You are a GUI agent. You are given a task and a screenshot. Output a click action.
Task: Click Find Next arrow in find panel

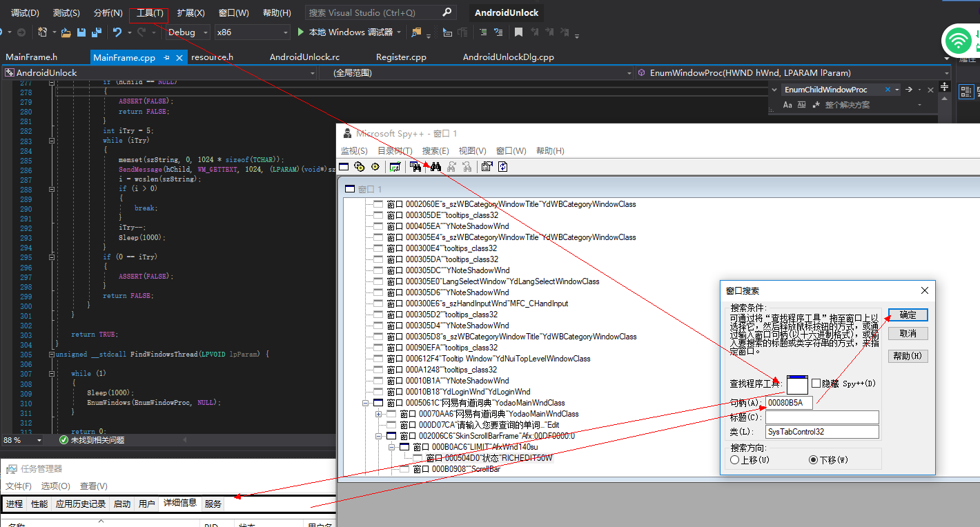coord(910,90)
